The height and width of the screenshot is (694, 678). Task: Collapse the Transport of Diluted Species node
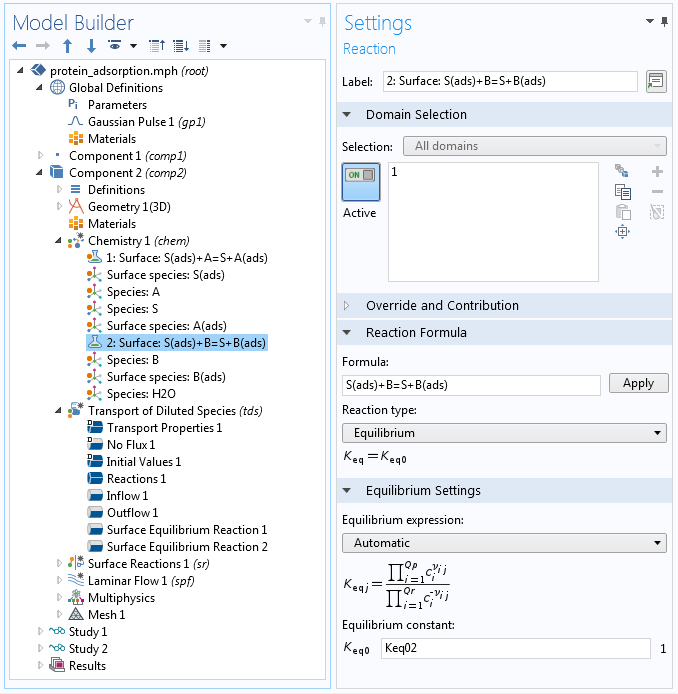pyautogui.click(x=58, y=410)
